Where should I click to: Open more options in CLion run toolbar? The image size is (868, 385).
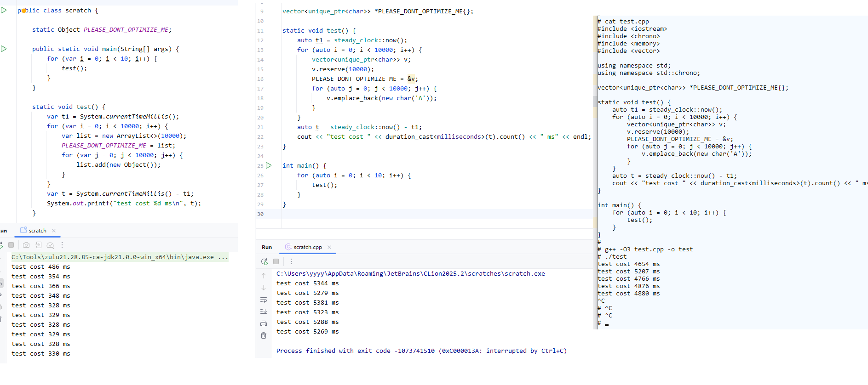[291, 261]
